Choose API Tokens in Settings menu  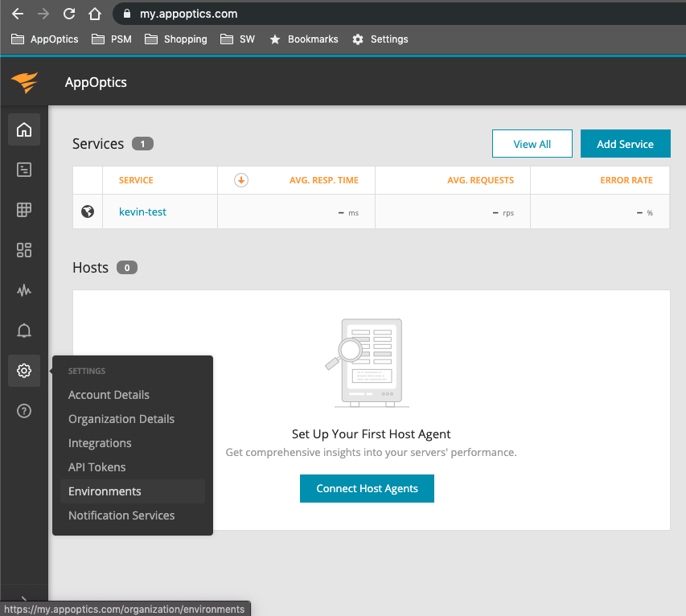point(97,467)
